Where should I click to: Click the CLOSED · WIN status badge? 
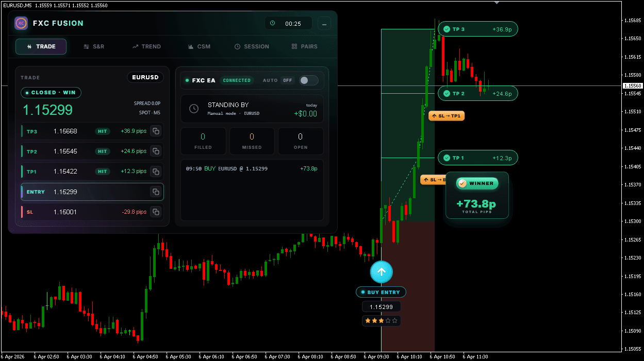pyautogui.click(x=51, y=93)
